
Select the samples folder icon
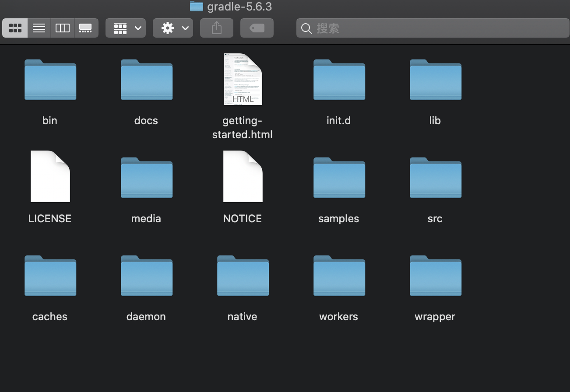pyautogui.click(x=339, y=178)
